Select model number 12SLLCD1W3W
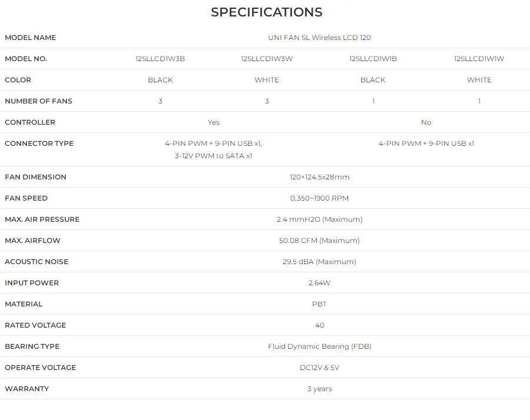Screen dimensions: 530x420 (x=267, y=59)
